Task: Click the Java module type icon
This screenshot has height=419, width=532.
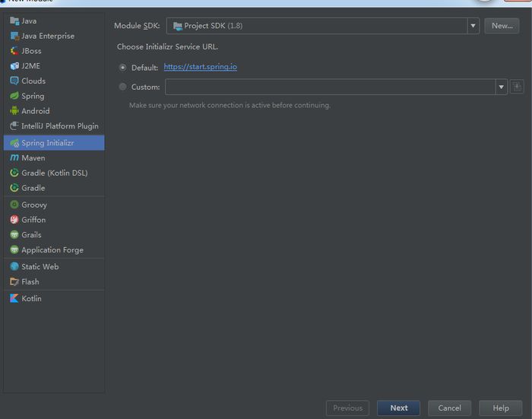Action: [x=14, y=21]
